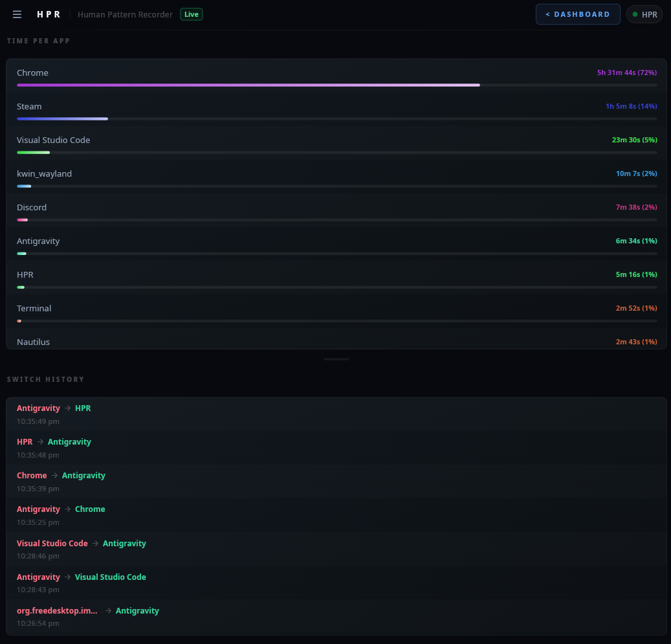Click the 6m 34s (1%) value

tap(636, 241)
